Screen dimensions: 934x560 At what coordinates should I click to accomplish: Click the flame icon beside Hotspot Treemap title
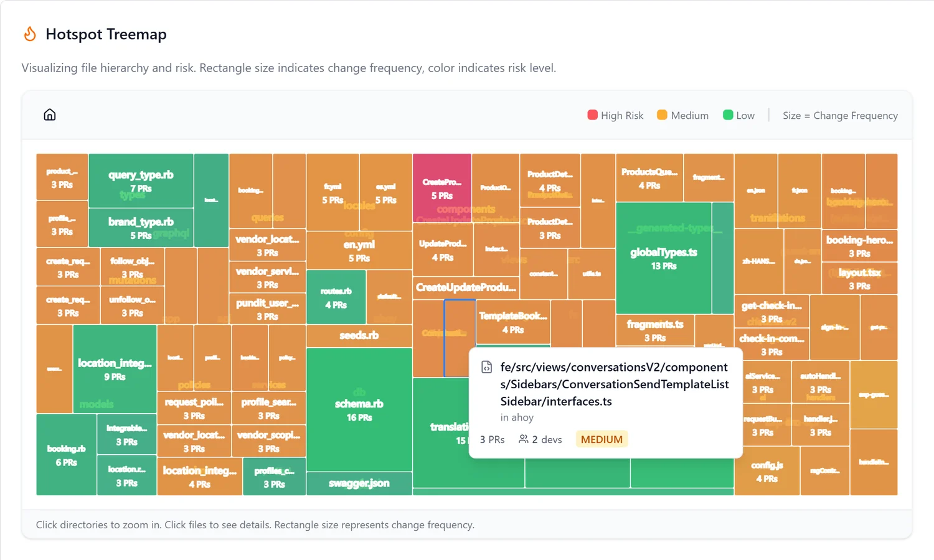pyautogui.click(x=29, y=34)
